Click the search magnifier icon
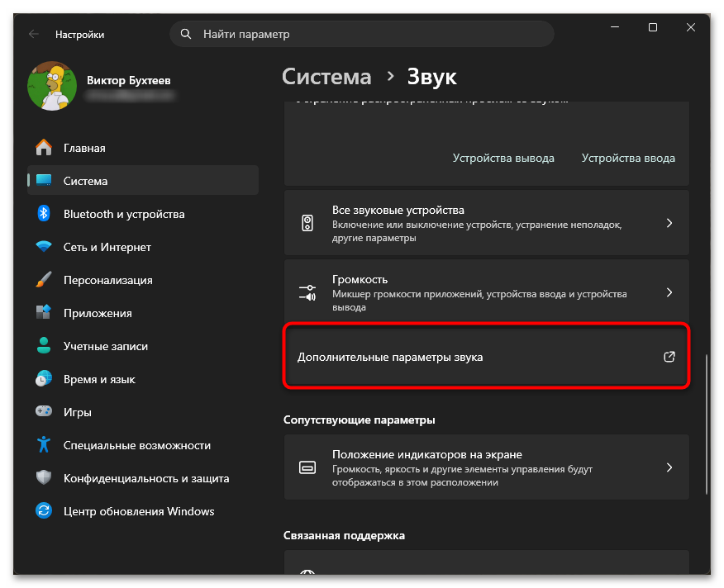The height and width of the screenshot is (588, 724). point(186,34)
